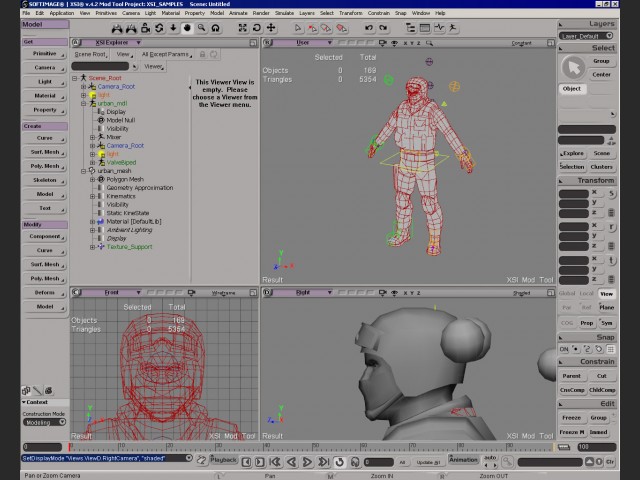640x480 pixels.
Task: Click the redo arrow icon
Action: click(x=383, y=28)
